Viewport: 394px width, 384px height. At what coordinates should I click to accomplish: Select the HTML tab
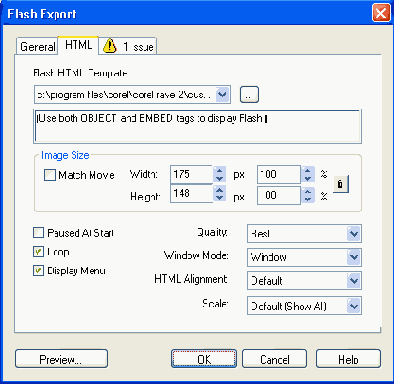78,45
